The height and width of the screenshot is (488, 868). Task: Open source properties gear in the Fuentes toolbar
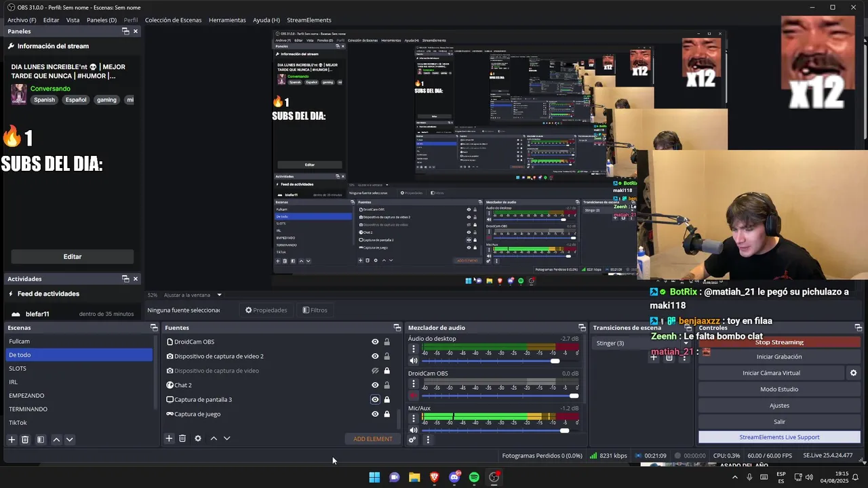click(x=198, y=439)
